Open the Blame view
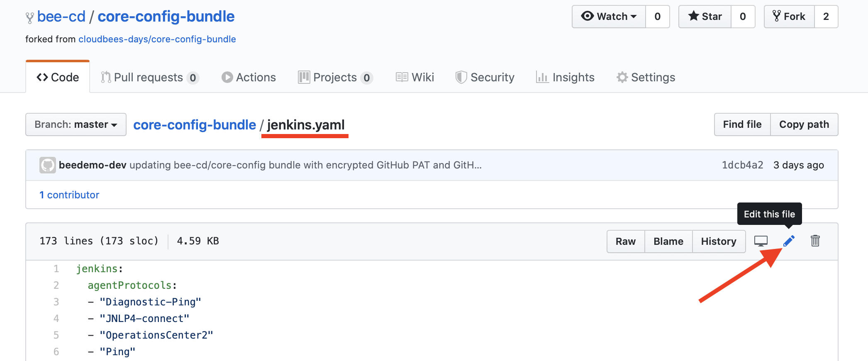The height and width of the screenshot is (361, 868). [668, 241]
